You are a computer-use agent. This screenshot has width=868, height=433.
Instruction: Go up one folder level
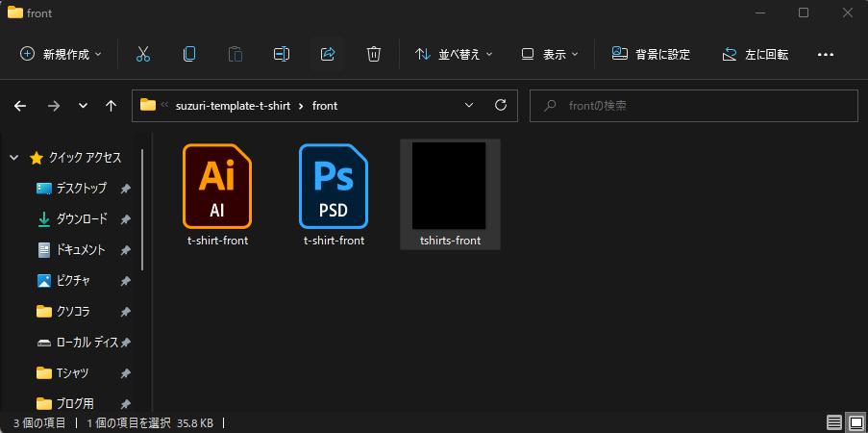(112, 106)
